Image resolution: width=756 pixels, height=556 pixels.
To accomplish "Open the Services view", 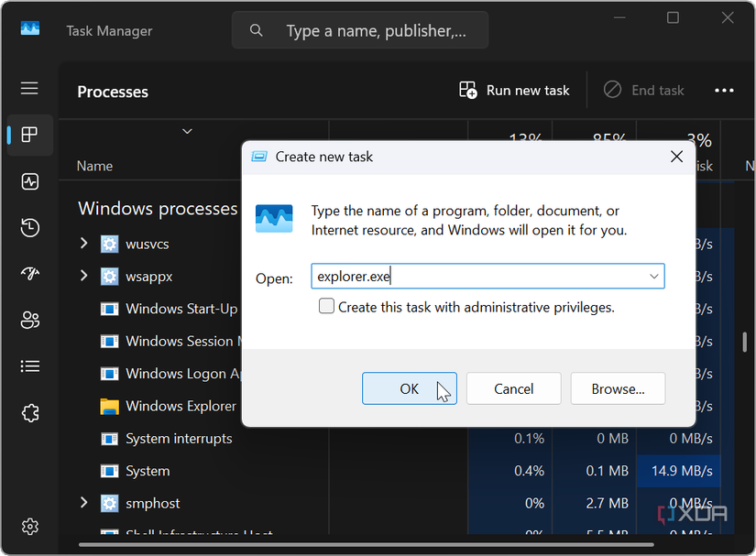I will tap(29, 412).
